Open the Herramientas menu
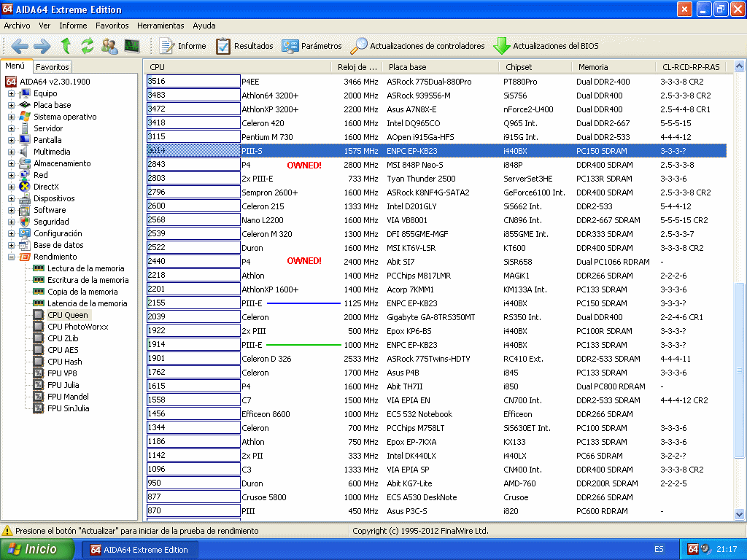Viewport: 747px width, 560px height. (x=160, y=26)
